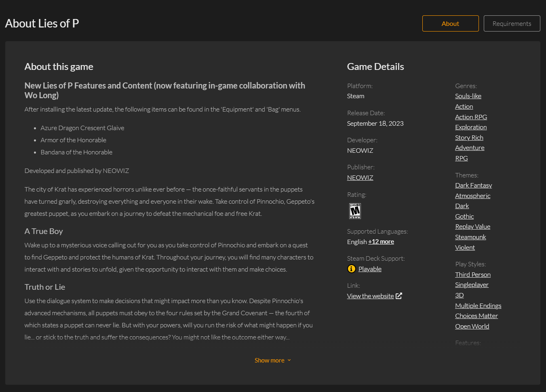546x392 pixels.
Task: Click the 'Steam Deck Support:' label
Action: click(x=376, y=259)
